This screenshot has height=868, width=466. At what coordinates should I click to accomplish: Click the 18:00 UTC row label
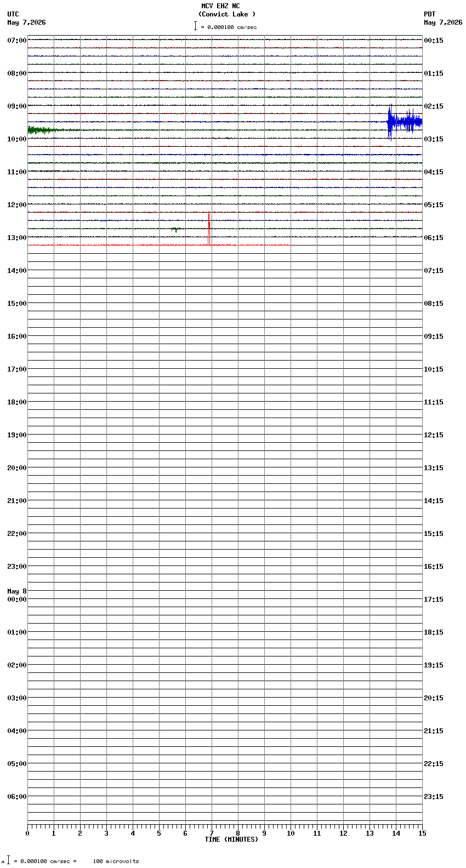tap(17, 402)
